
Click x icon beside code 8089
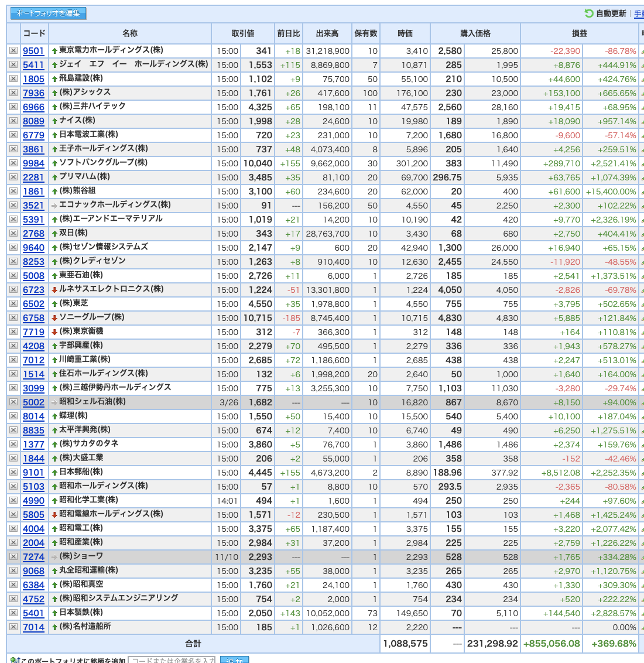pyautogui.click(x=13, y=121)
